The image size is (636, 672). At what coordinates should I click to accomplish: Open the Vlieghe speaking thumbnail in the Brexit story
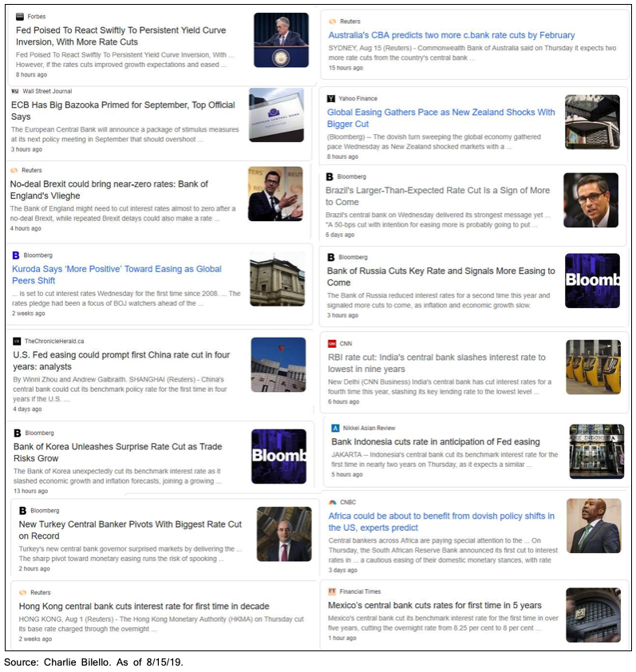(x=275, y=194)
